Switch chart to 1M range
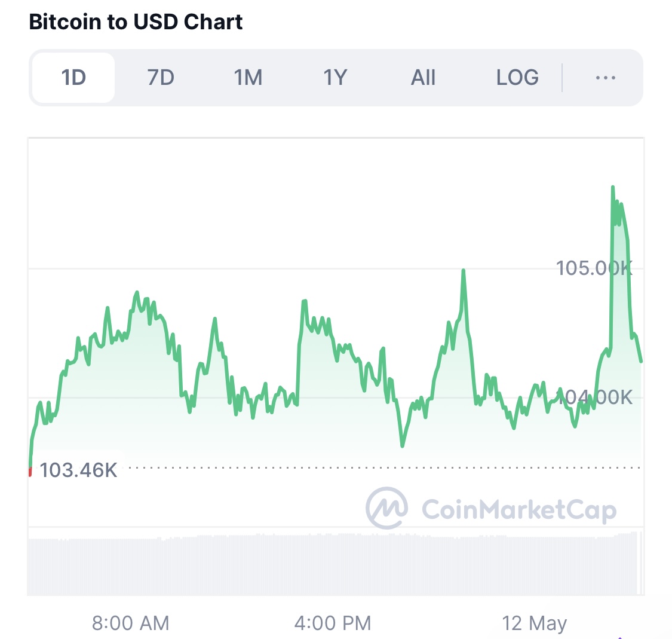672x639 pixels. [248, 78]
